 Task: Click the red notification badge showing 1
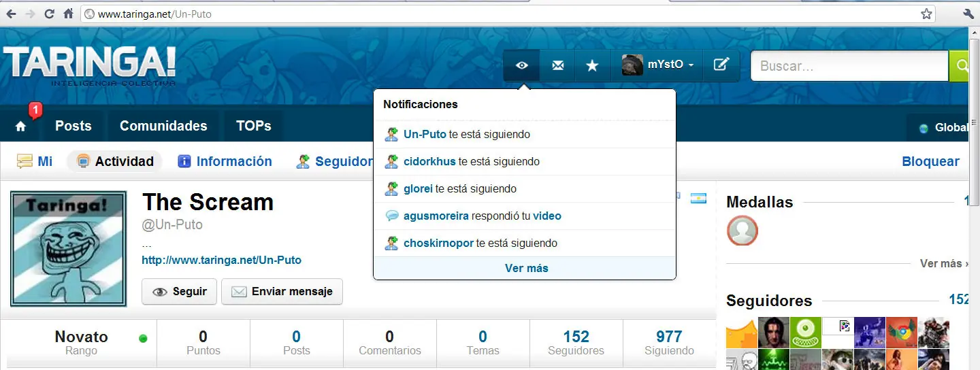pos(35,110)
